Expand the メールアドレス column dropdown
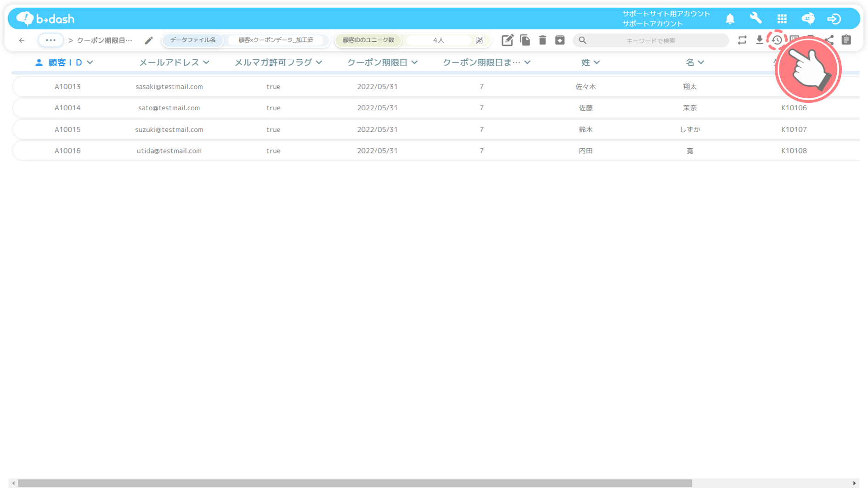 coord(206,62)
